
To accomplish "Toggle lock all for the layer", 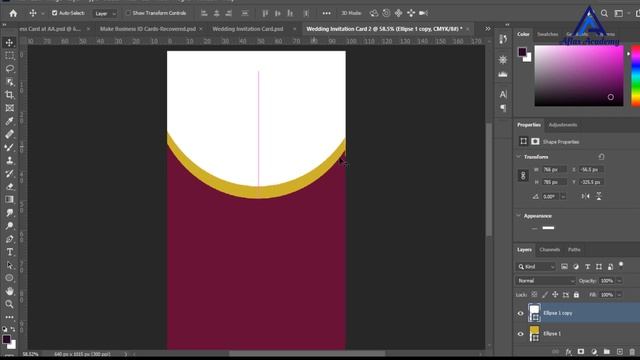I will tap(576, 295).
